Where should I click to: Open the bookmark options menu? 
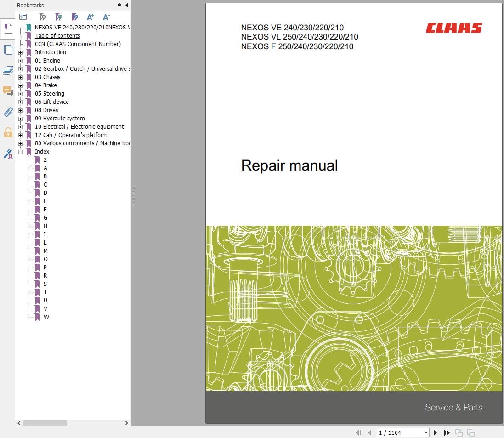point(23,17)
